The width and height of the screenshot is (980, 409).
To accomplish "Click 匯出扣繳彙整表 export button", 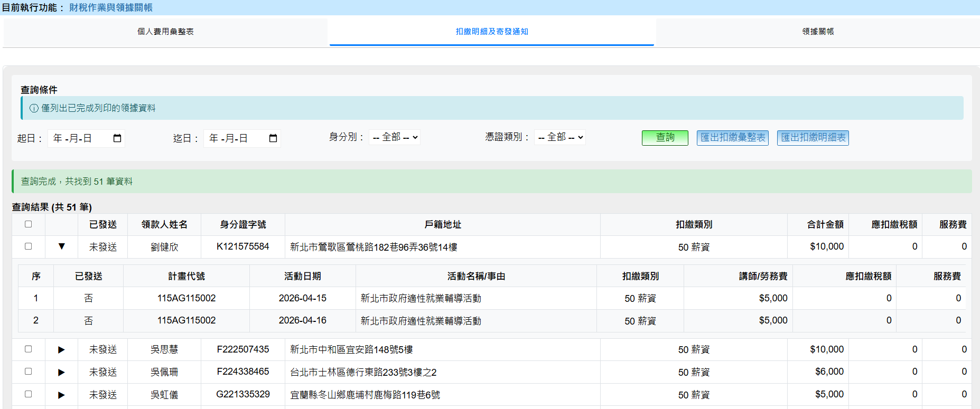I will click(x=733, y=138).
